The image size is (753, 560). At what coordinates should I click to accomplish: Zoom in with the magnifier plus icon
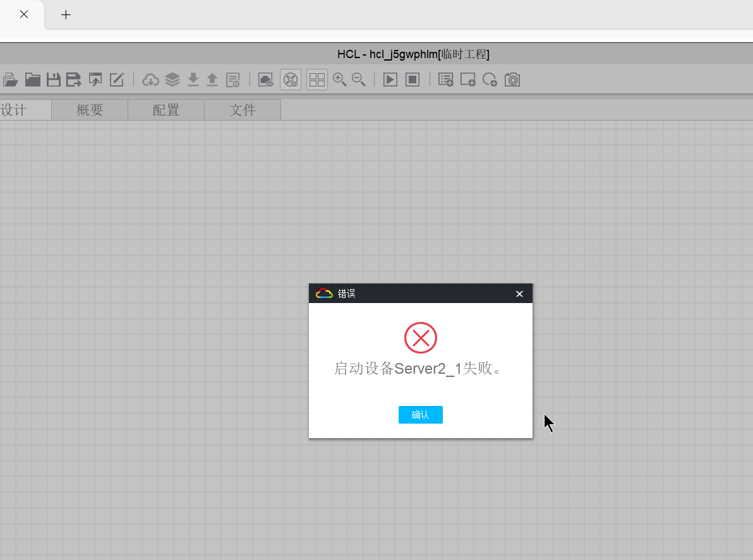click(x=339, y=80)
